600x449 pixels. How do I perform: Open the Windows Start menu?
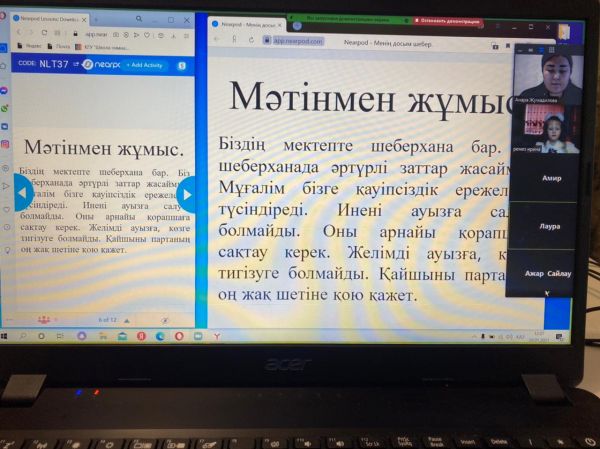(6, 337)
